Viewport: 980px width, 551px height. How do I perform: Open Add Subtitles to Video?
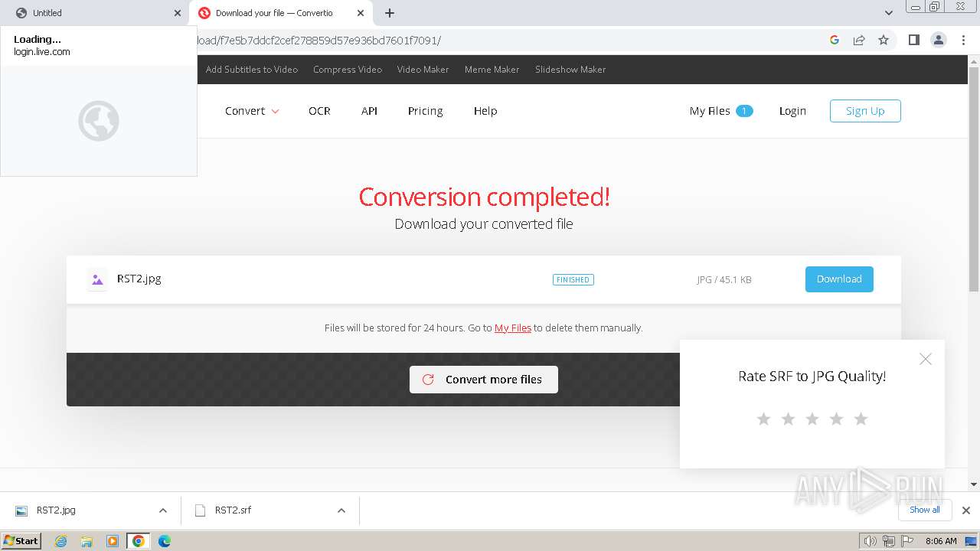click(252, 70)
